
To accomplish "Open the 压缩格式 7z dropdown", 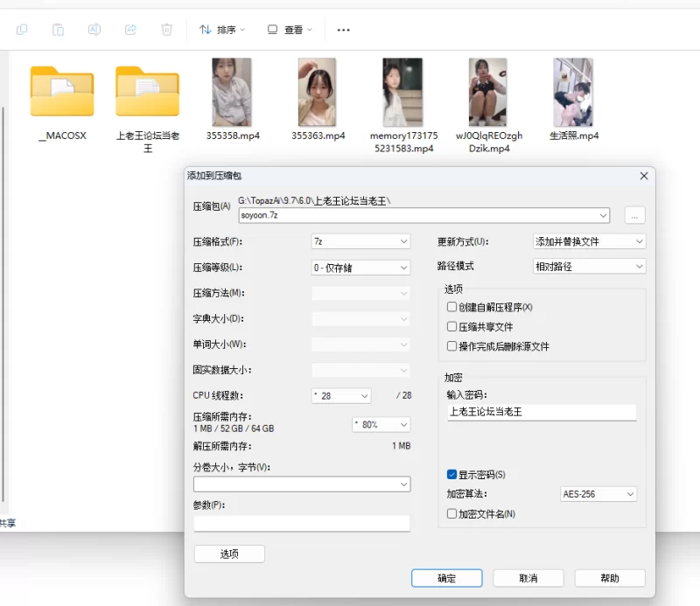I will (x=360, y=241).
